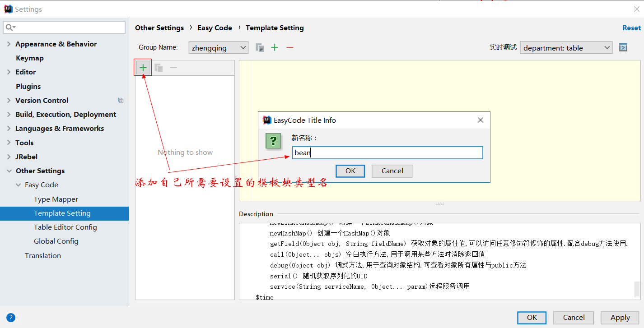Image resolution: width=644 pixels, height=328 pixels.
Task: Open Global Config page
Action: click(56, 241)
